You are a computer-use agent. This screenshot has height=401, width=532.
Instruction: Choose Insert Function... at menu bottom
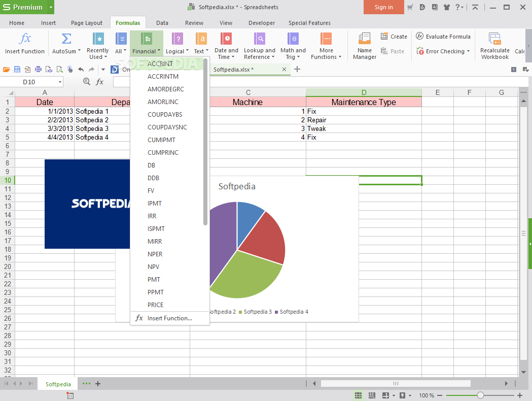[170, 318]
